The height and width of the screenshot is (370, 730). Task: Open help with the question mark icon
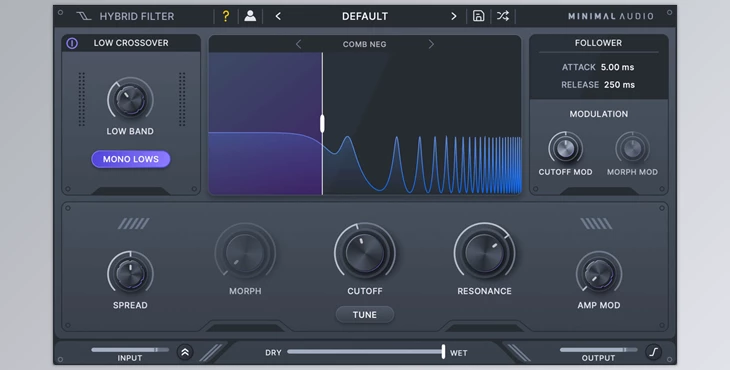point(226,16)
